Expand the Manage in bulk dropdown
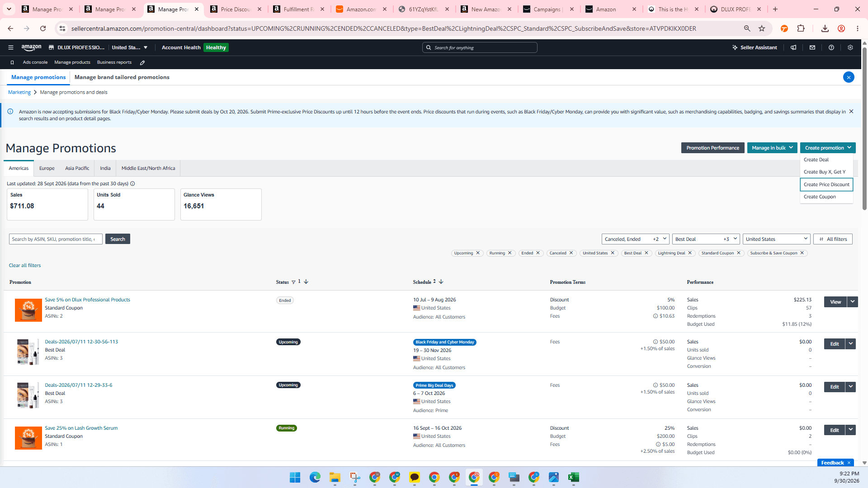The width and height of the screenshot is (868, 488). coord(772,148)
